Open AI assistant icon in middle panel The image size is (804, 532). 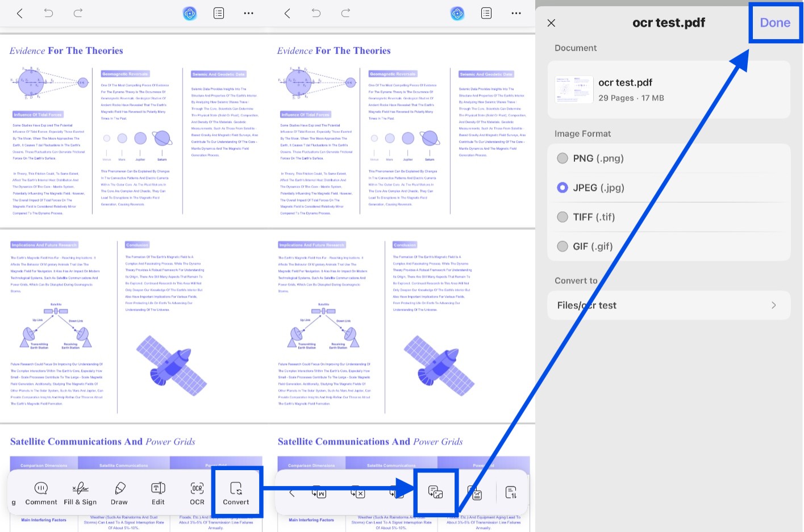(457, 13)
